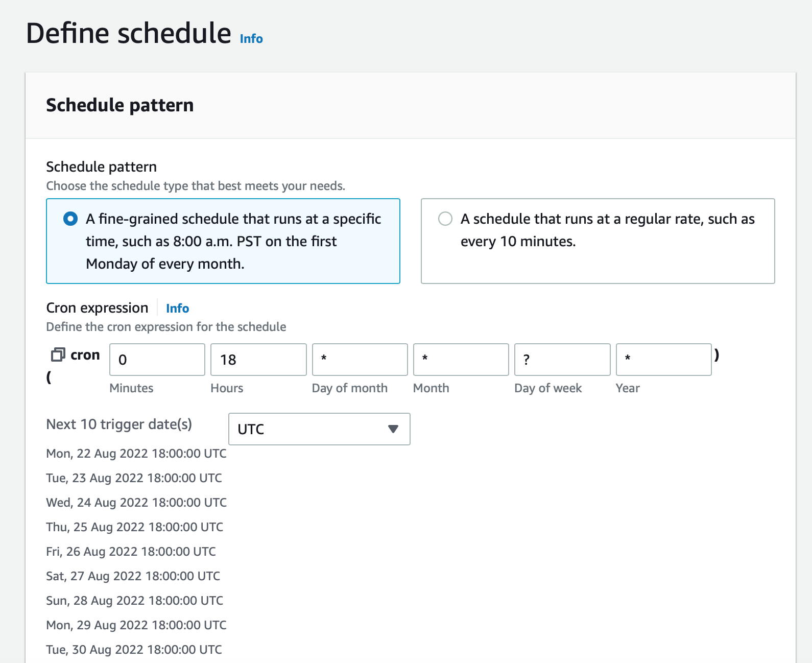Click the regular rate schedule card

click(598, 241)
